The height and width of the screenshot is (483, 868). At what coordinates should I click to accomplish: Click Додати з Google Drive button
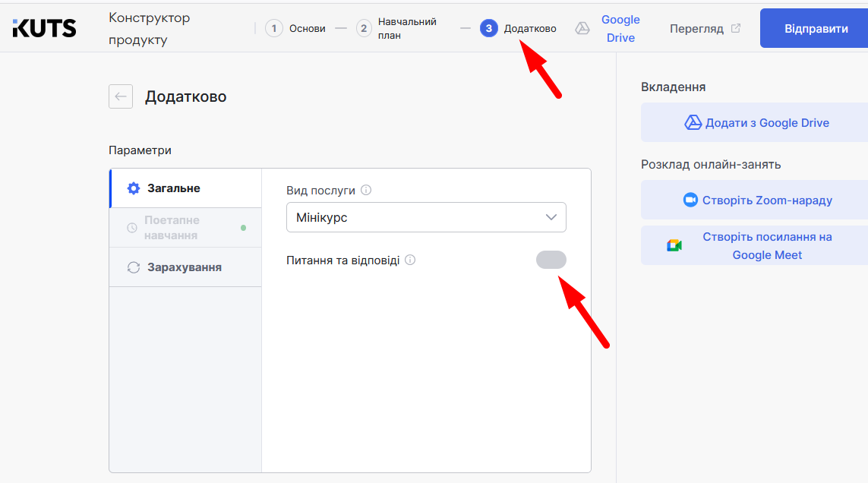(756, 123)
